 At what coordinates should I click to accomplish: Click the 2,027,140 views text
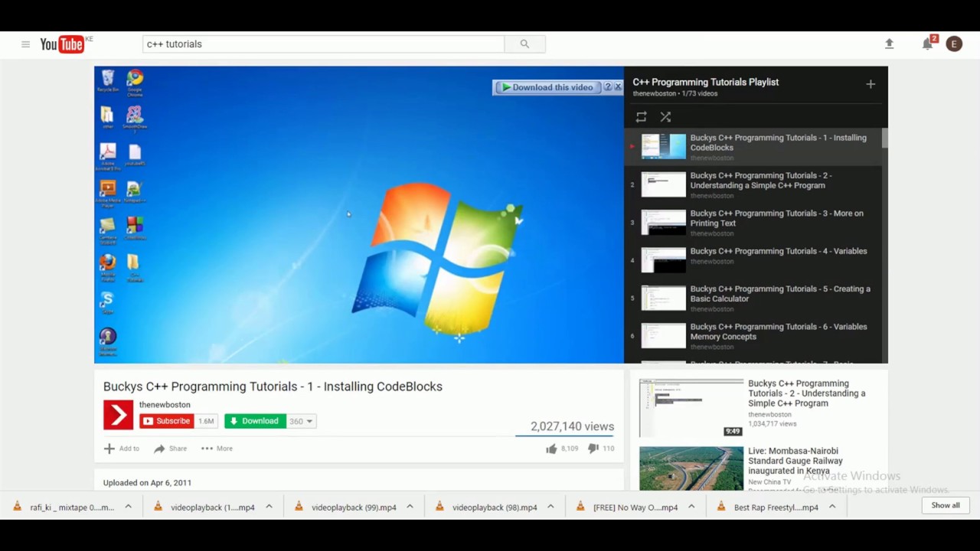point(572,426)
